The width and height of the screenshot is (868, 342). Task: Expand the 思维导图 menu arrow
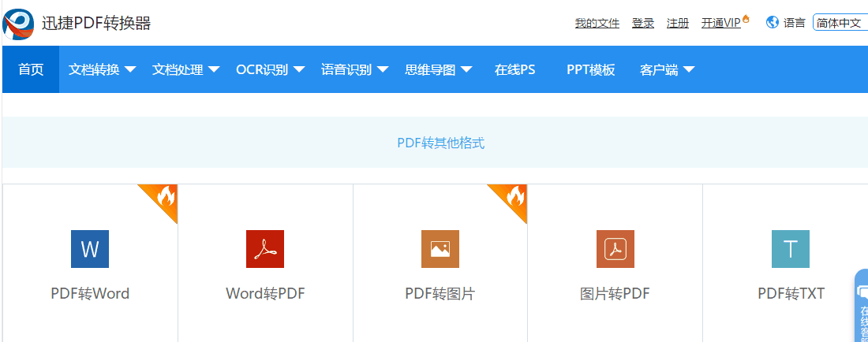tap(466, 69)
